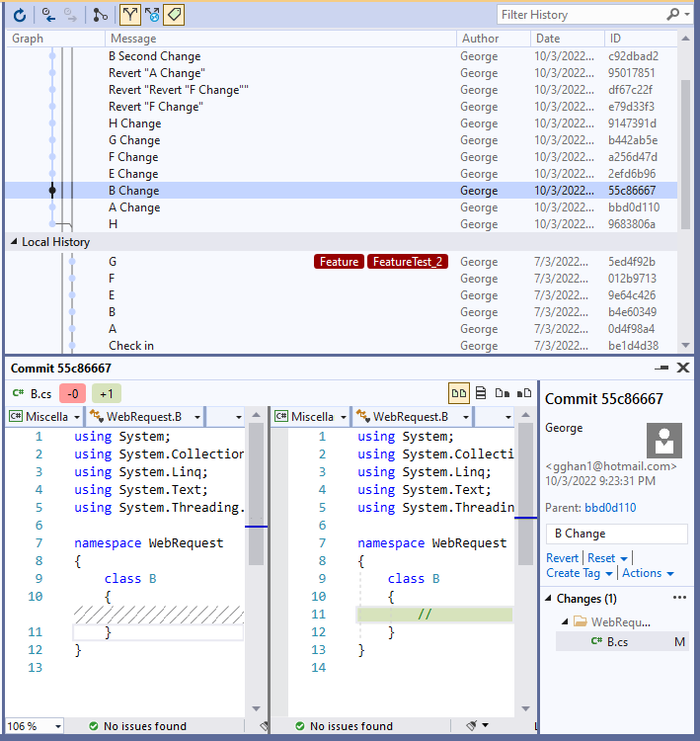This screenshot has height=741, width=700.
Task: Click commit ID c92dbad2
Action: pyautogui.click(x=633, y=56)
